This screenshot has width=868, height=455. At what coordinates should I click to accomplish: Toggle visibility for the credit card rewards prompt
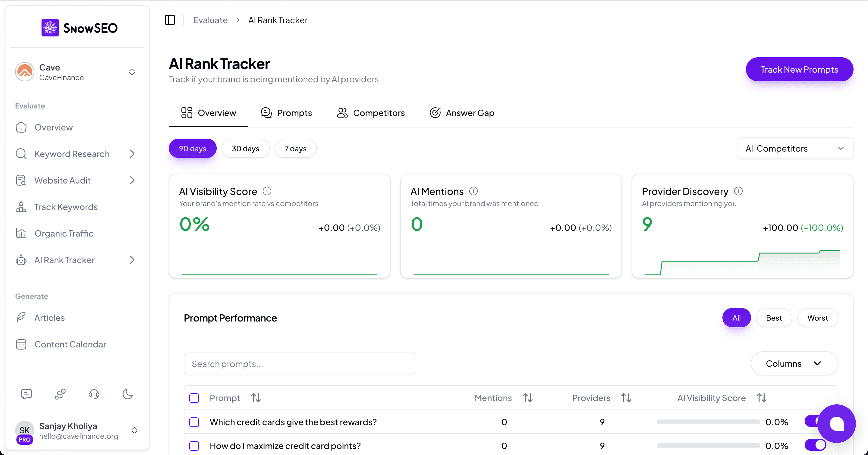[x=816, y=421]
